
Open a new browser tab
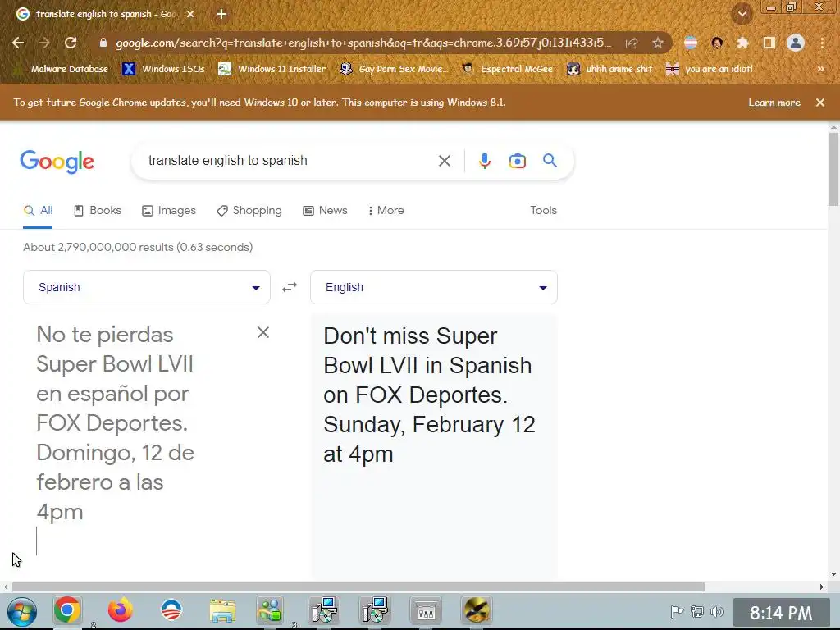[221, 15]
